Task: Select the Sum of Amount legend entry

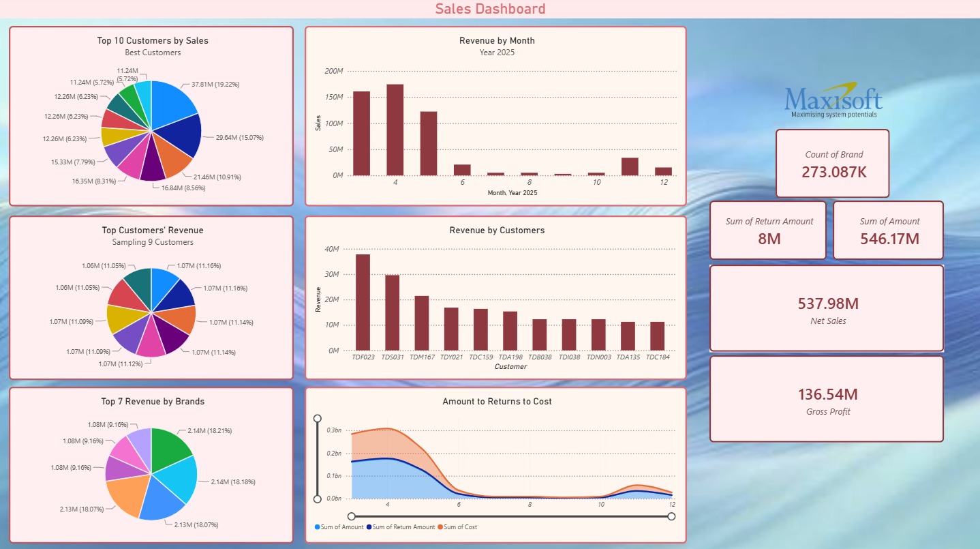Action: point(339,527)
